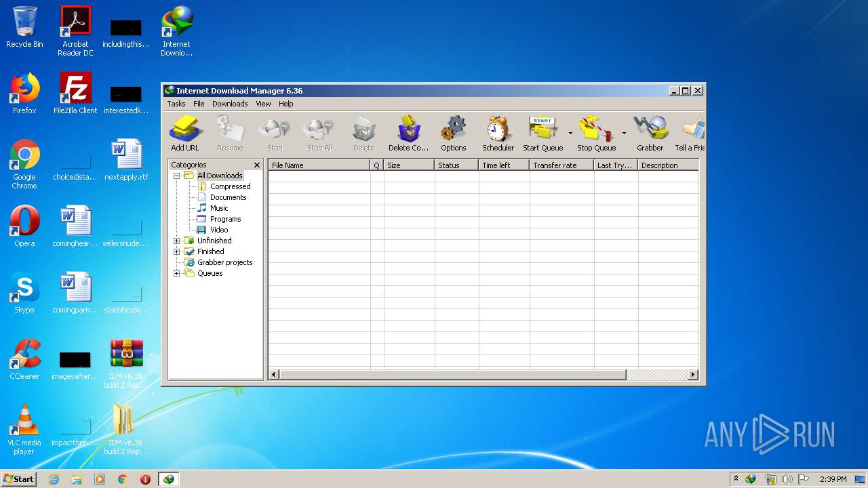Click the Windows Start button
This screenshot has width=868, height=488.
[18, 479]
